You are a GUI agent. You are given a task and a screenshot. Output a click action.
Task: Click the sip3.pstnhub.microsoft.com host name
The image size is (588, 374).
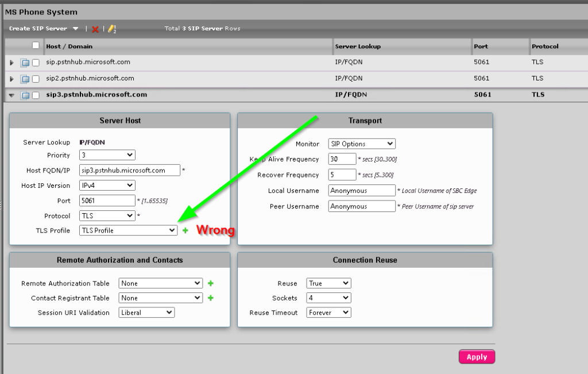pos(96,95)
